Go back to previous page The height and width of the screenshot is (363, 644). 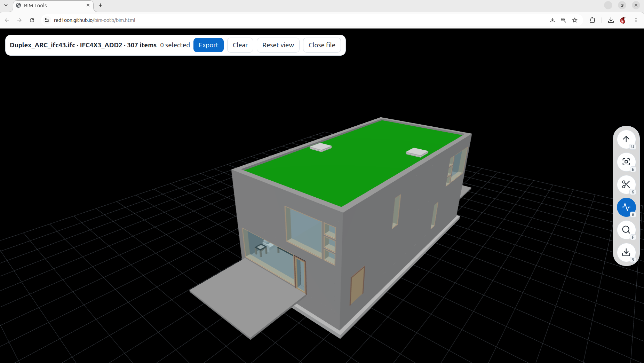(x=7, y=20)
